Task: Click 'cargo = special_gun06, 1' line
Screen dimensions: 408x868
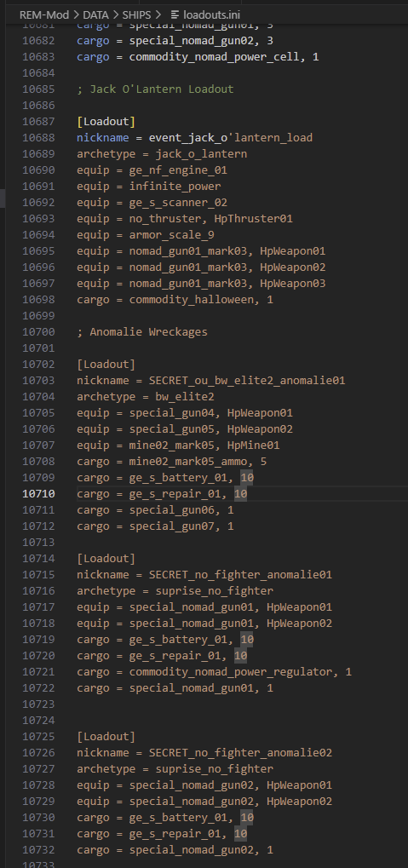Action: 155,510
